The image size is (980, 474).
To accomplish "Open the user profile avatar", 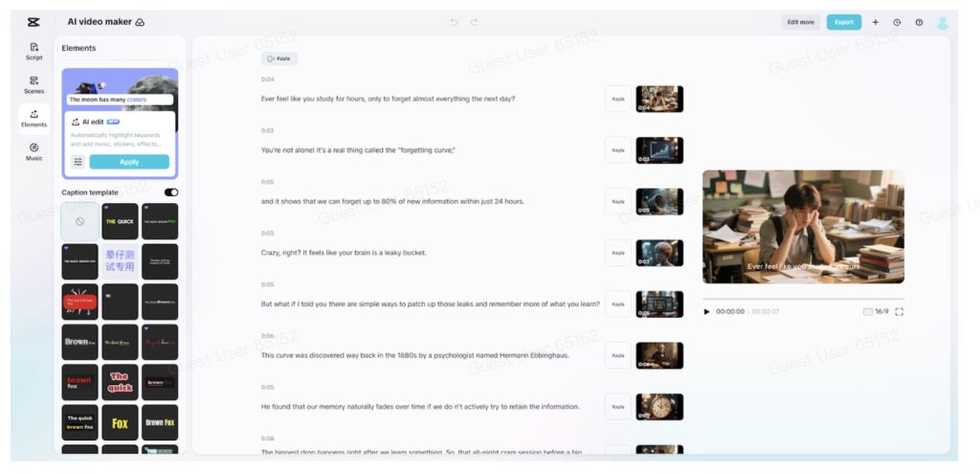I will click(943, 22).
